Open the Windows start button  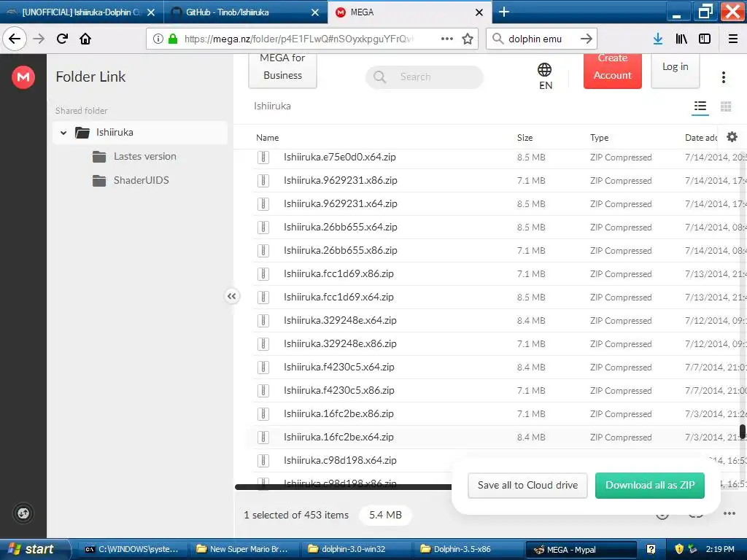pos(35,549)
